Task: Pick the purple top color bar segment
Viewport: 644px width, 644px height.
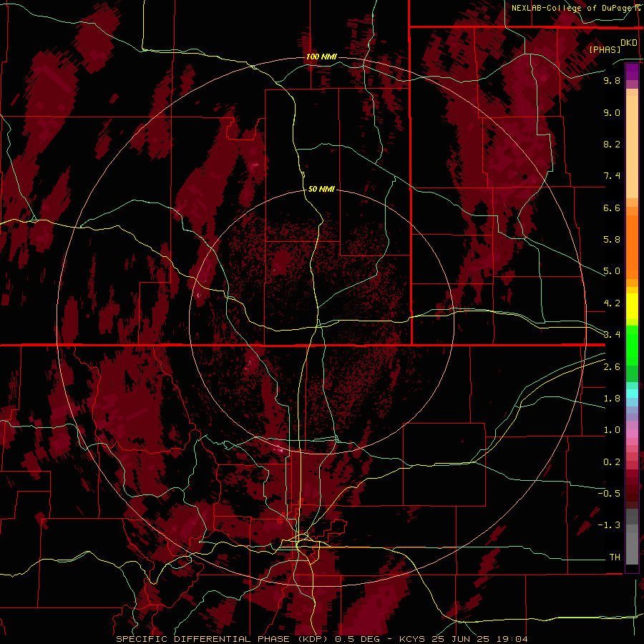Action: click(632, 72)
